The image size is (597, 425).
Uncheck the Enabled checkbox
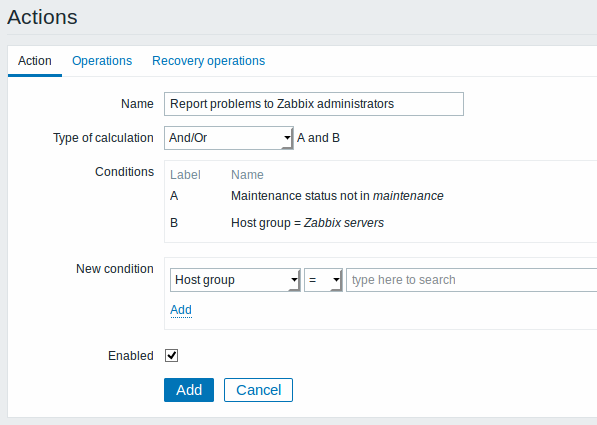(x=171, y=356)
